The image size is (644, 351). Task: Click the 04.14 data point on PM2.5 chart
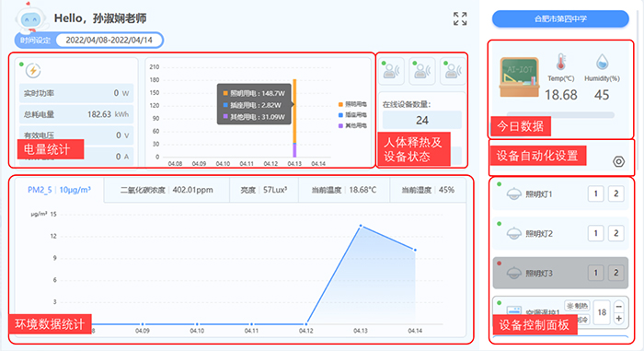[415, 250]
